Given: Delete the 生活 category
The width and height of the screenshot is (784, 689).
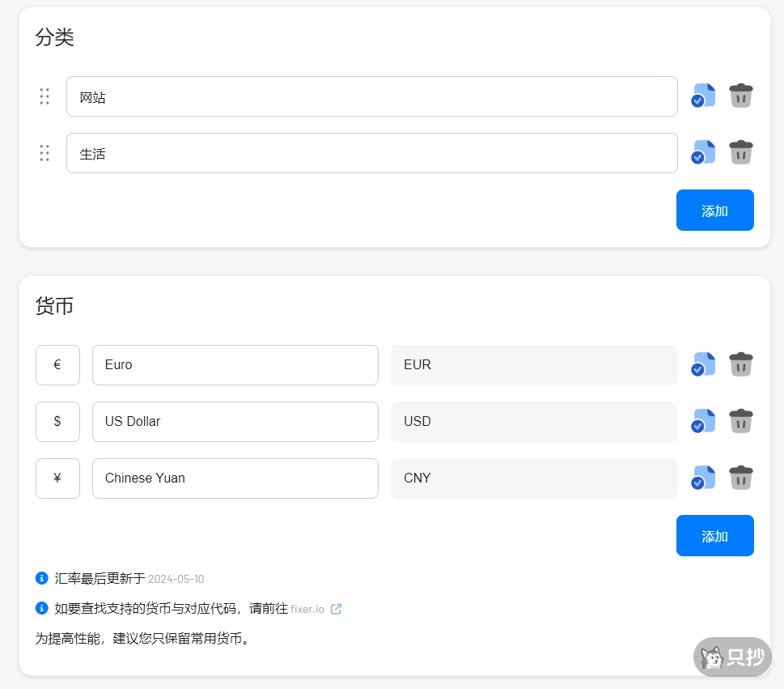Looking at the screenshot, I should pos(740,152).
